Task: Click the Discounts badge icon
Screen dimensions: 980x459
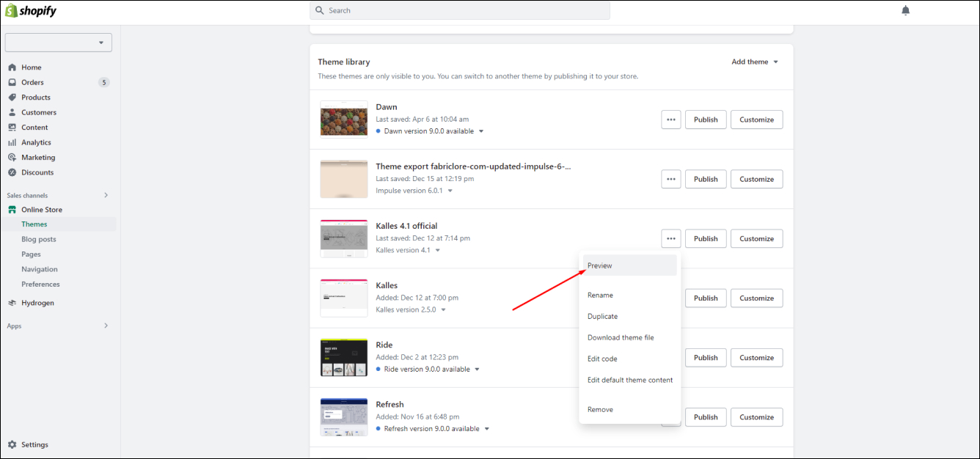Action: point(12,172)
